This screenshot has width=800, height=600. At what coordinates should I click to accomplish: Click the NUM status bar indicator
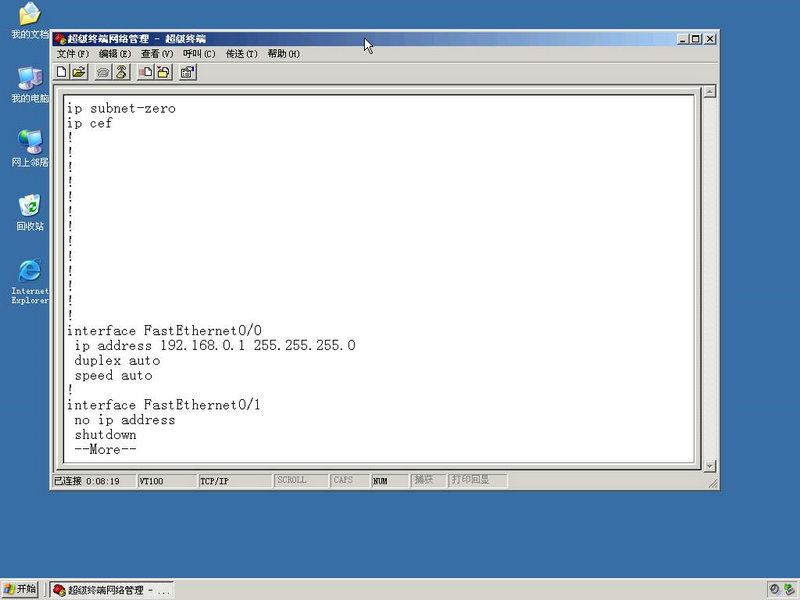coord(389,481)
